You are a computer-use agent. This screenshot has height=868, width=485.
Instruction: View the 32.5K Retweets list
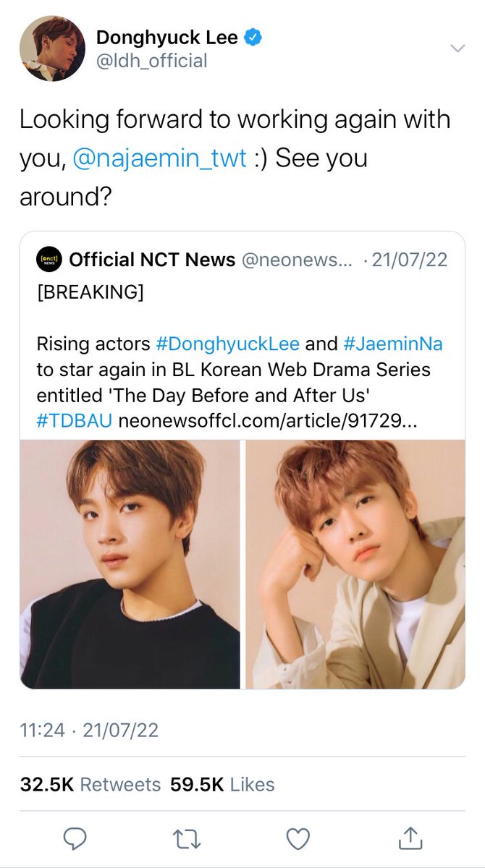click(90, 784)
